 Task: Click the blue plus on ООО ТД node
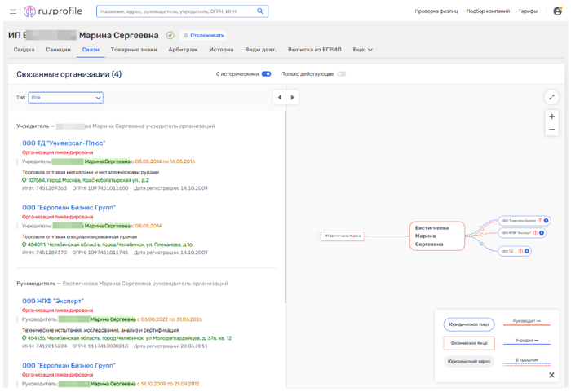(527, 251)
